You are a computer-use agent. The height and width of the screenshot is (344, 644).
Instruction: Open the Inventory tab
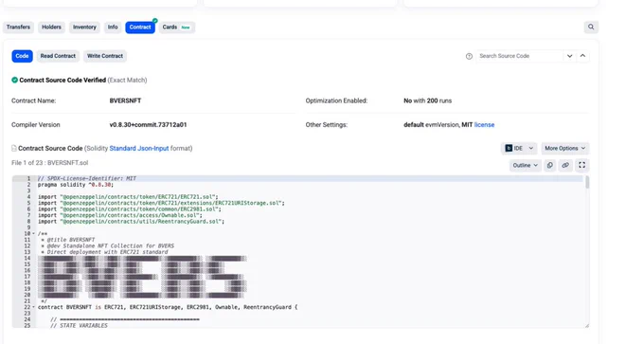pyautogui.click(x=84, y=27)
